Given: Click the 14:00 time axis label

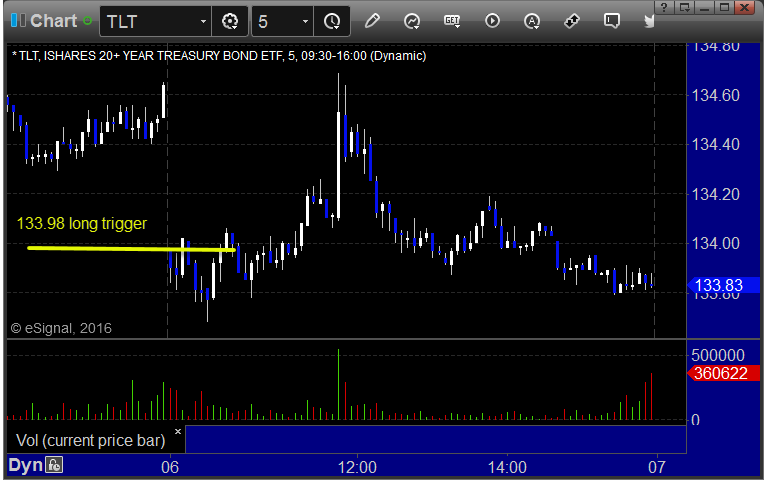Looking at the screenshot, I should (x=507, y=467).
